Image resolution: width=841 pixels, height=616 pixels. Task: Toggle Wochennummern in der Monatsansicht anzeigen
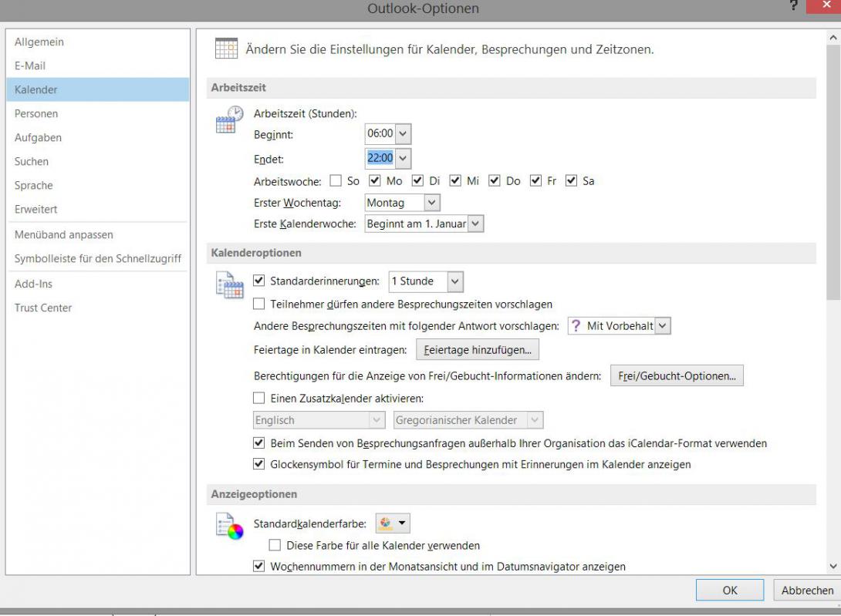coord(258,566)
